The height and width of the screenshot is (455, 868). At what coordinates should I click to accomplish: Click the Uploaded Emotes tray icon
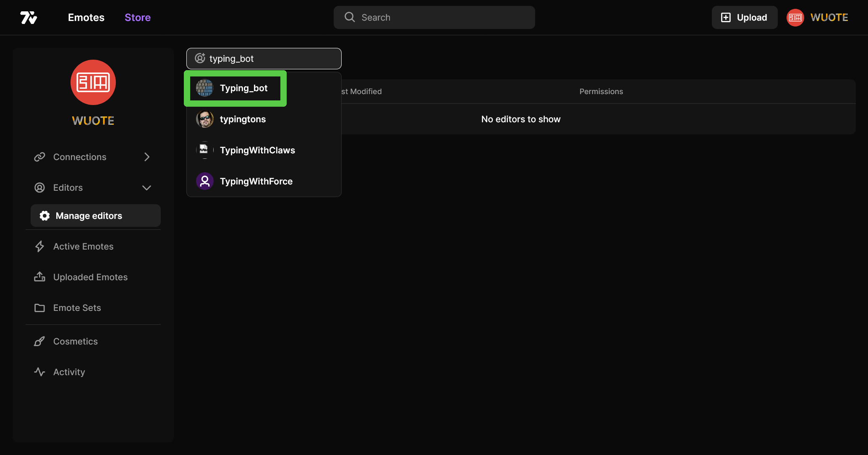pos(39,277)
